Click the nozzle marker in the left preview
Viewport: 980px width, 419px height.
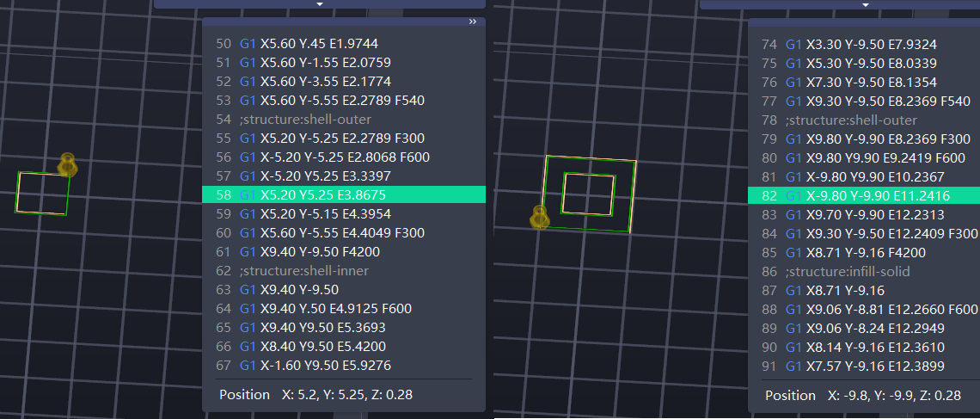(67, 164)
